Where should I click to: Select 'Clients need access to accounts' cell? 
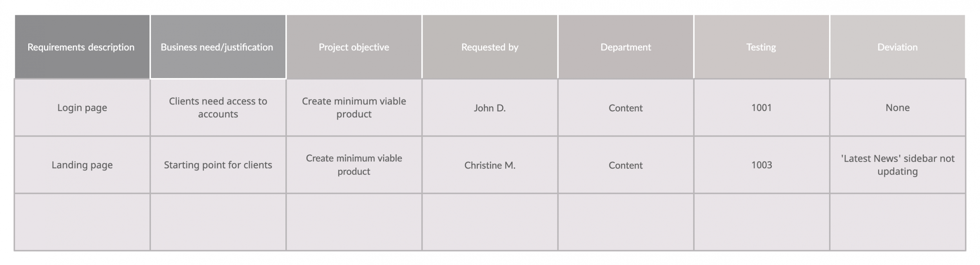click(x=218, y=108)
